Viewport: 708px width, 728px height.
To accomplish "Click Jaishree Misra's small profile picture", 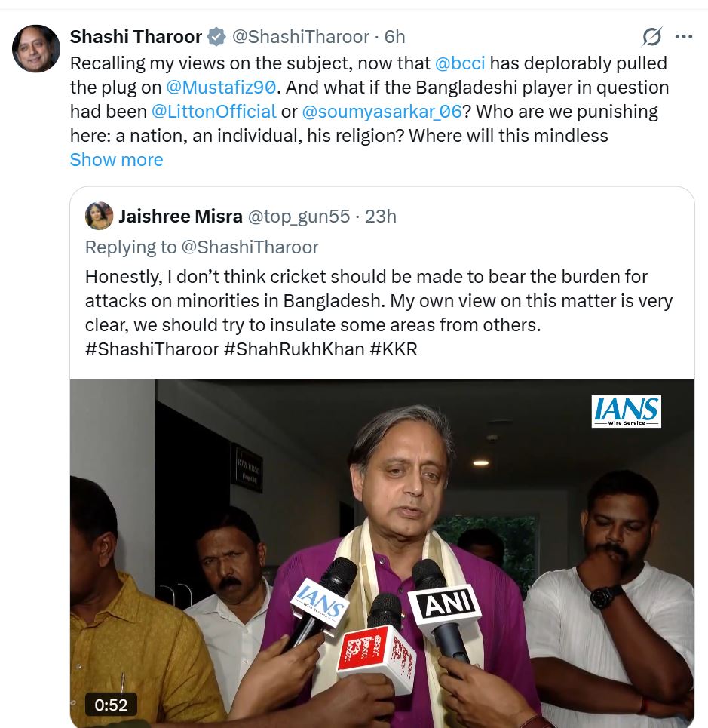I will tap(100, 216).
